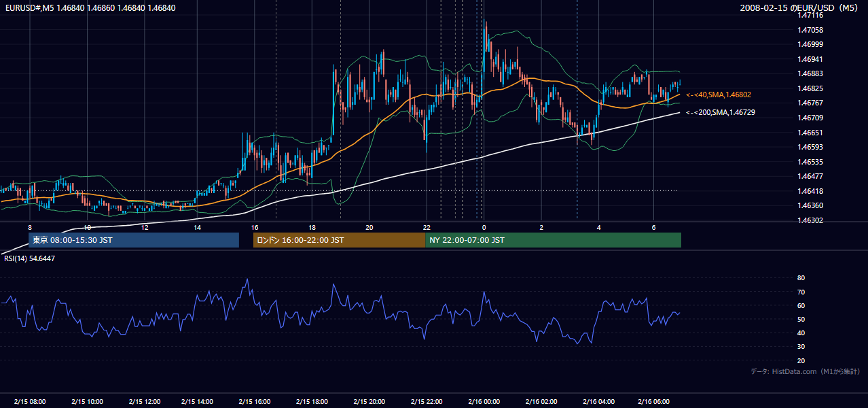
Task: Click the 2/15 10:00 time label
Action: 87,402
